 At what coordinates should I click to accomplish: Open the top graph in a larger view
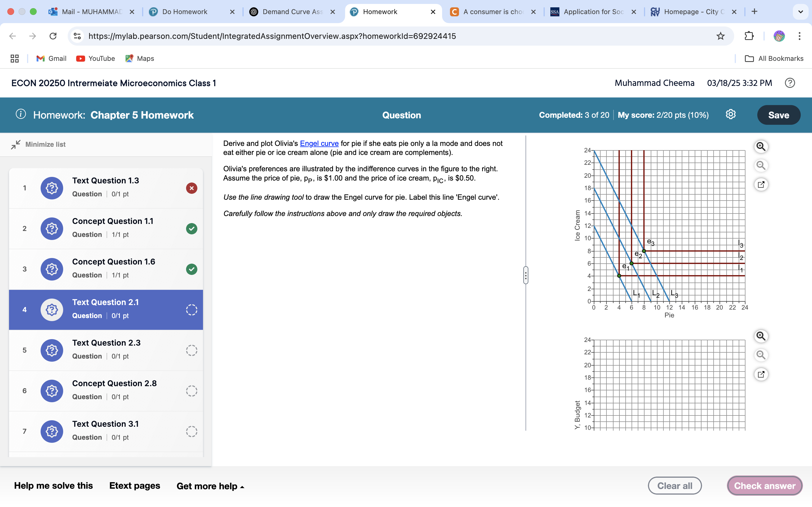point(761,184)
